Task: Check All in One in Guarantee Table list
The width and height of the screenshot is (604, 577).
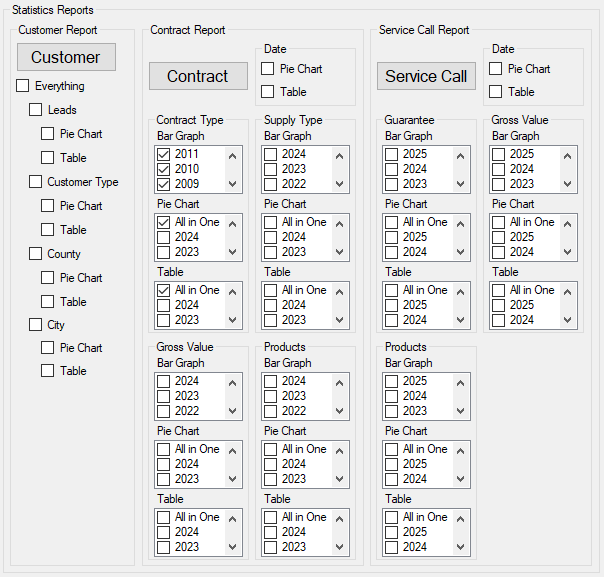Action: click(392, 290)
